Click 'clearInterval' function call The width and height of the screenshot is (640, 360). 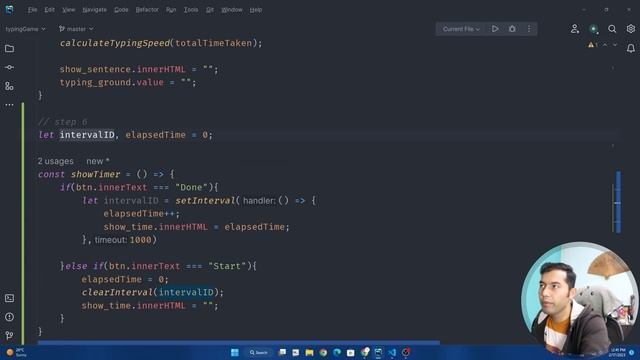tap(117, 292)
